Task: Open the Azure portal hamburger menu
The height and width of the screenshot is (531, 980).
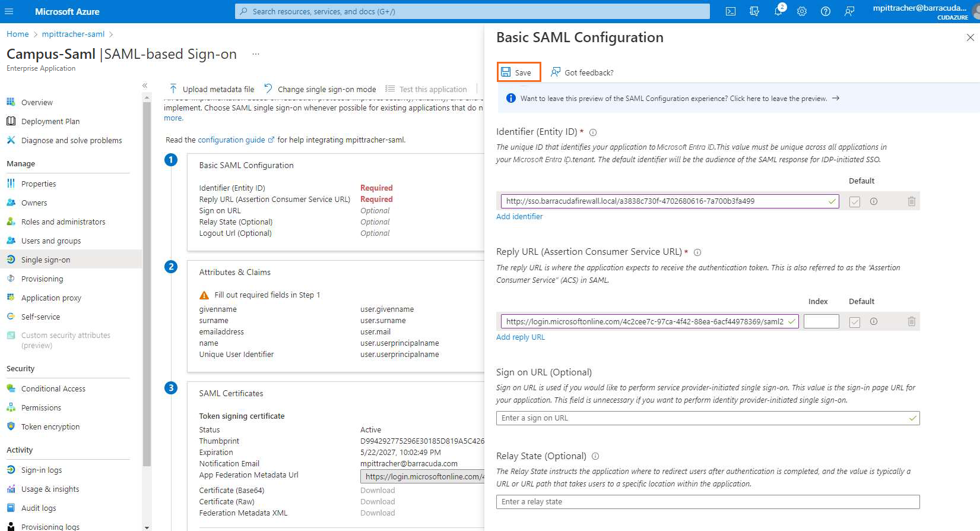Action: [9, 11]
